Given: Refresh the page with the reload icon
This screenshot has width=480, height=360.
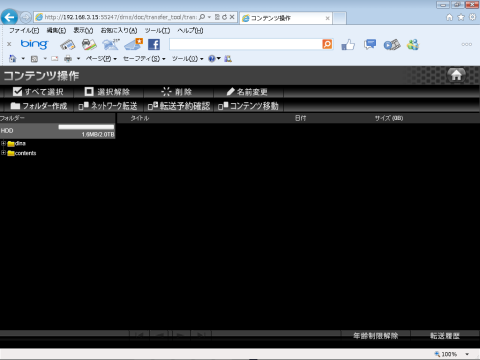Looking at the screenshot, I should [x=224, y=17].
